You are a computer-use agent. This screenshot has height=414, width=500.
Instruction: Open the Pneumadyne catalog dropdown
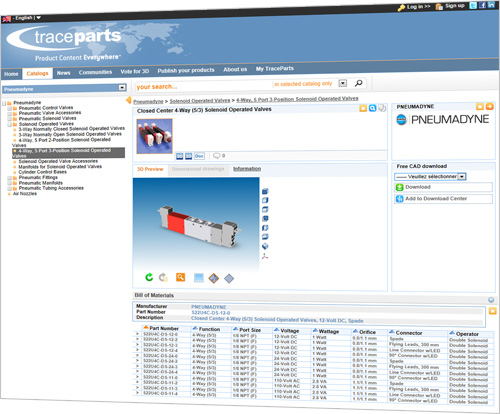pos(122,88)
